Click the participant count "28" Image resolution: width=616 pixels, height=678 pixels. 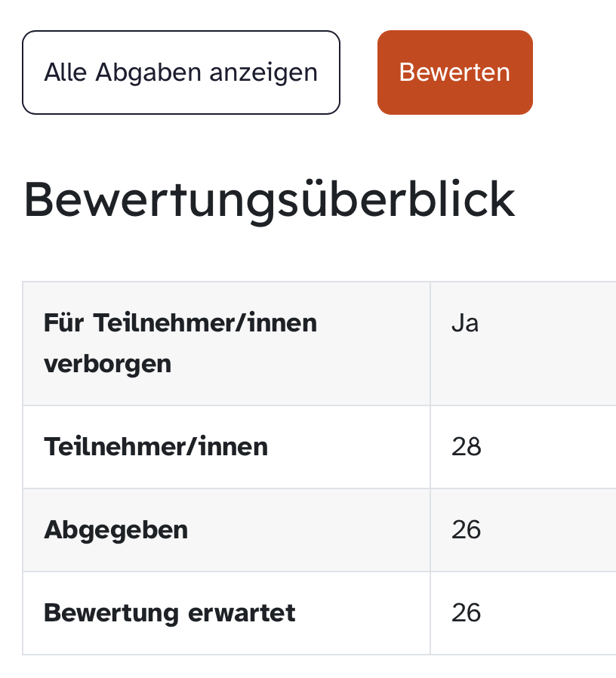click(x=467, y=447)
